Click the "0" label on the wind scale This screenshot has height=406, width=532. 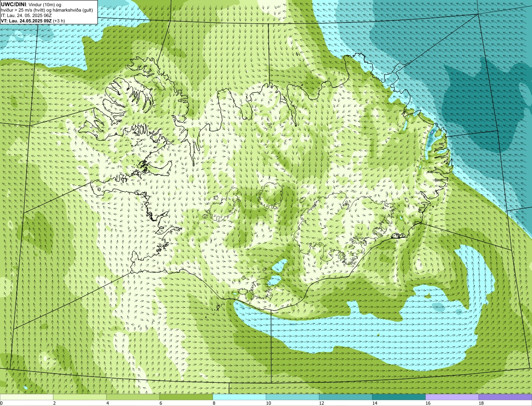coord(1,403)
